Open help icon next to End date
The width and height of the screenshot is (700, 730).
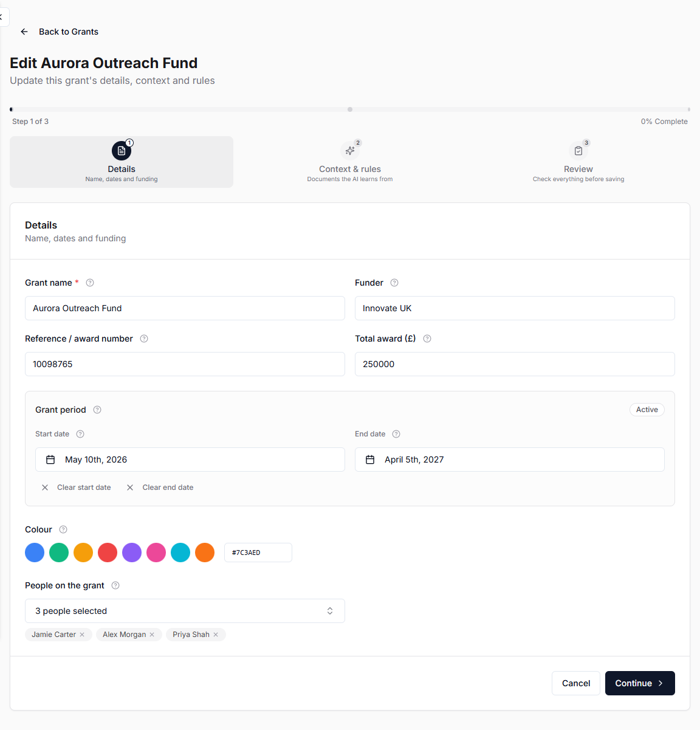(396, 434)
